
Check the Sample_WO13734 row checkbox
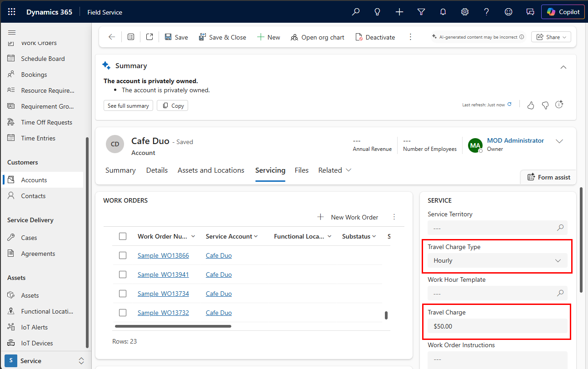(123, 294)
